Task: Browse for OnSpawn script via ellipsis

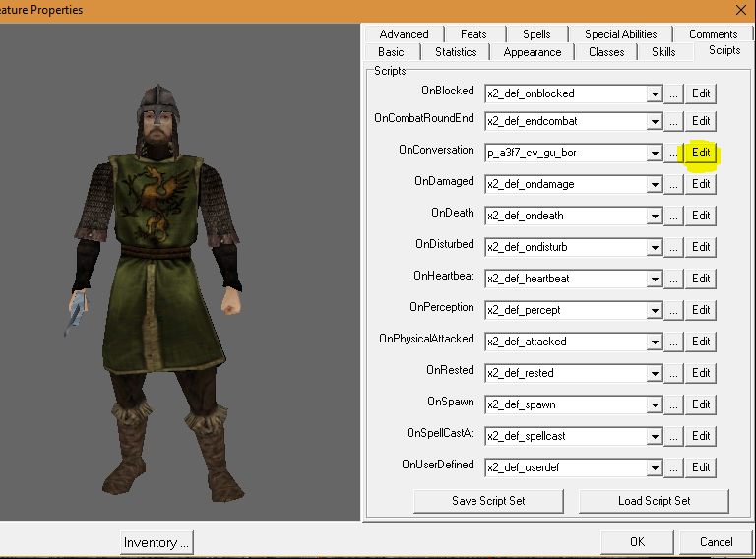Action: point(673,404)
